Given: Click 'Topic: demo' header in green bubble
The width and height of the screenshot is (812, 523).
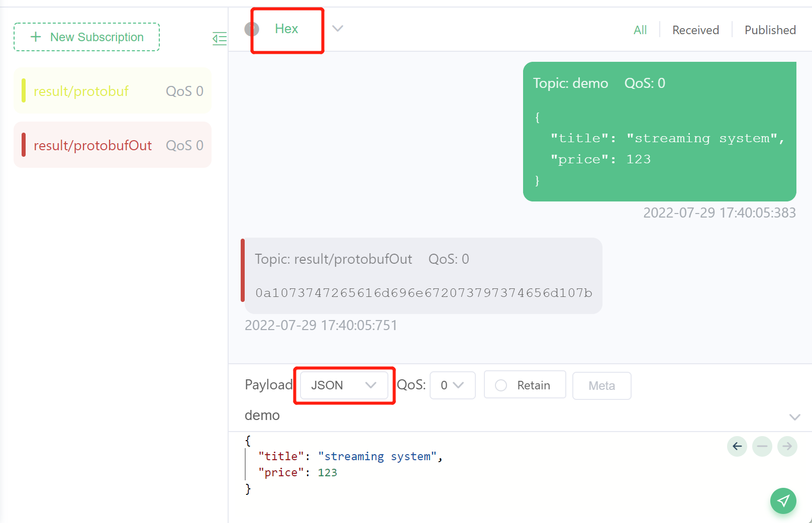Looking at the screenshot, I should click(570, 83).
